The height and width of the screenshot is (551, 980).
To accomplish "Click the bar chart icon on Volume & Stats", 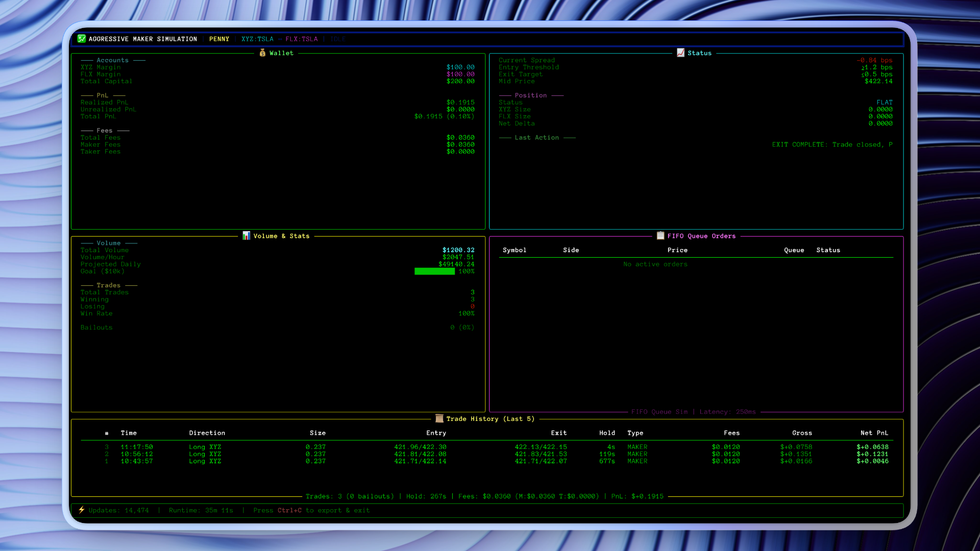I will [x=247, y=236].
